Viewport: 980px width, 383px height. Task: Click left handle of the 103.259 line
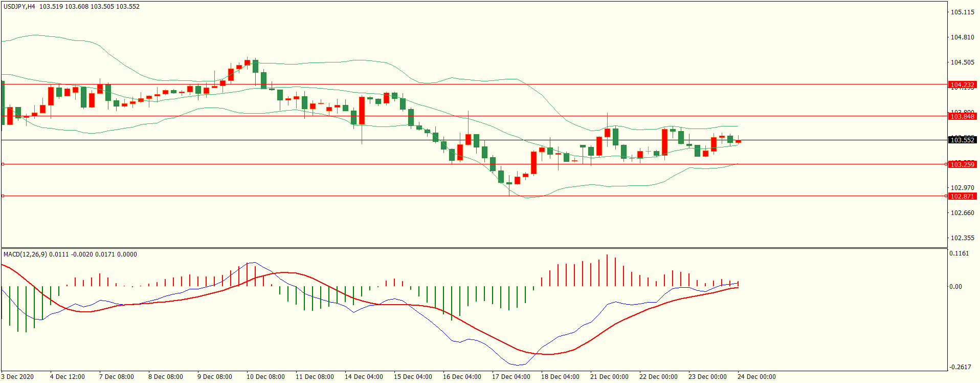pyautogui.click(x=3, y=164)
